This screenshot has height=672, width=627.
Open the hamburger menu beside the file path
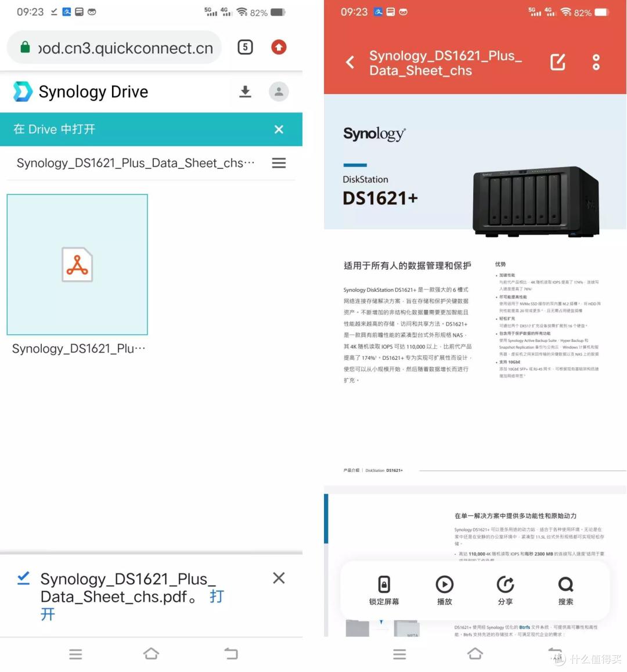coord(279,163)
